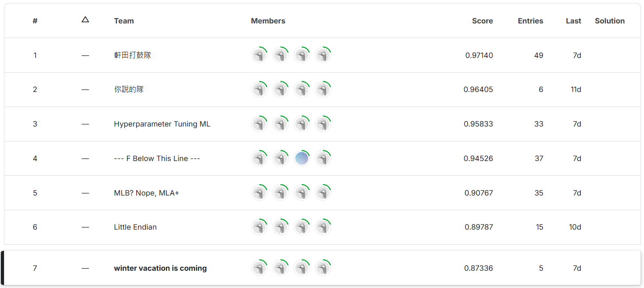Viewport: 644px width, 288px height.
Task: Click the Score column header
Action: pyautogui.click(x=482, y=21)
